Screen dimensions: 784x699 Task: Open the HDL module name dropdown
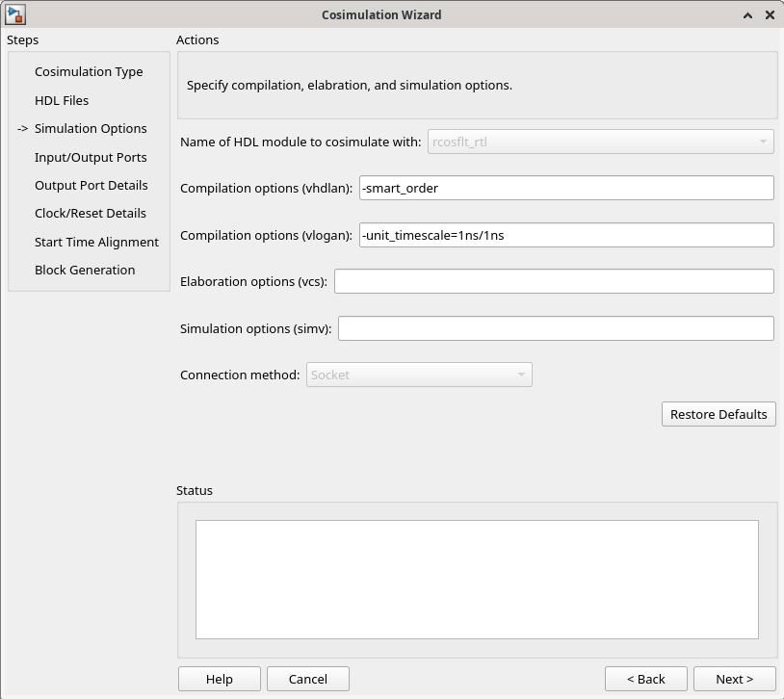pyautogui.click(x=600, y=142)
